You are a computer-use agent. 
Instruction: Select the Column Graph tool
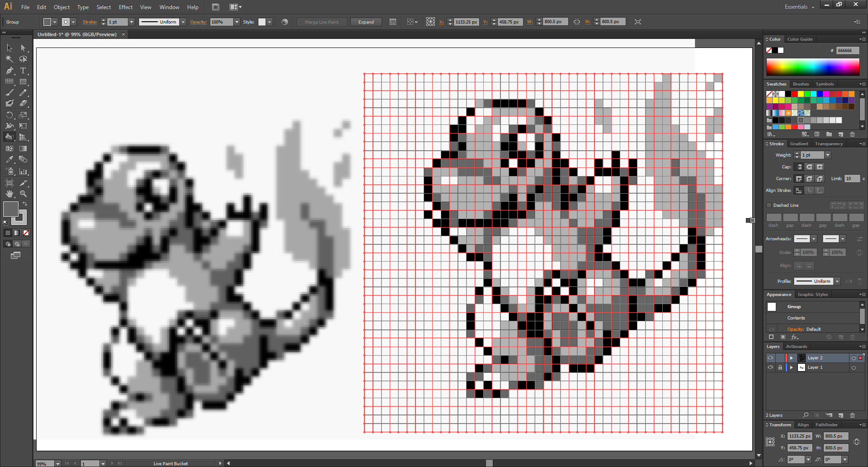(23, 172)
